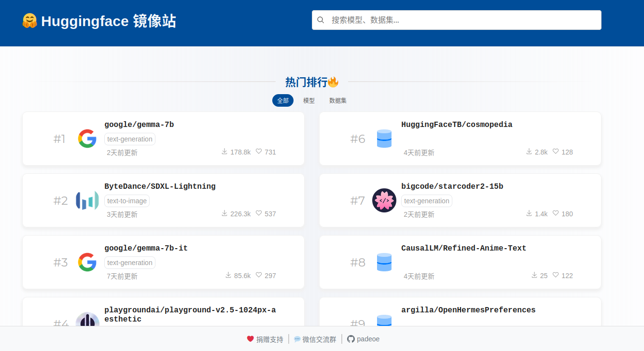The width and height of the screenshot is (644, 351).
Task: Click the download icon on cosmopedia card
Action: (x=529, y=152)
